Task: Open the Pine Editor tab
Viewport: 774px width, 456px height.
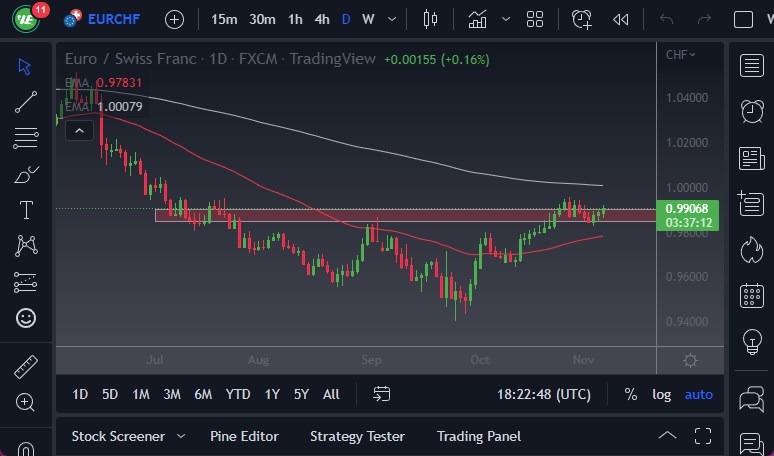Action: click(244, 436)
